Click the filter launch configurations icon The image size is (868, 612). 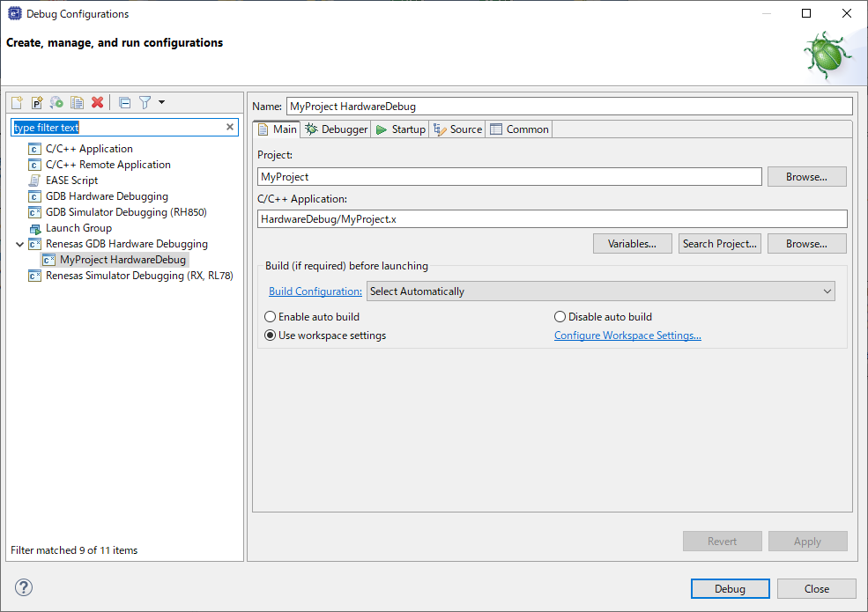pyautogui.click(x=145, y=102)
